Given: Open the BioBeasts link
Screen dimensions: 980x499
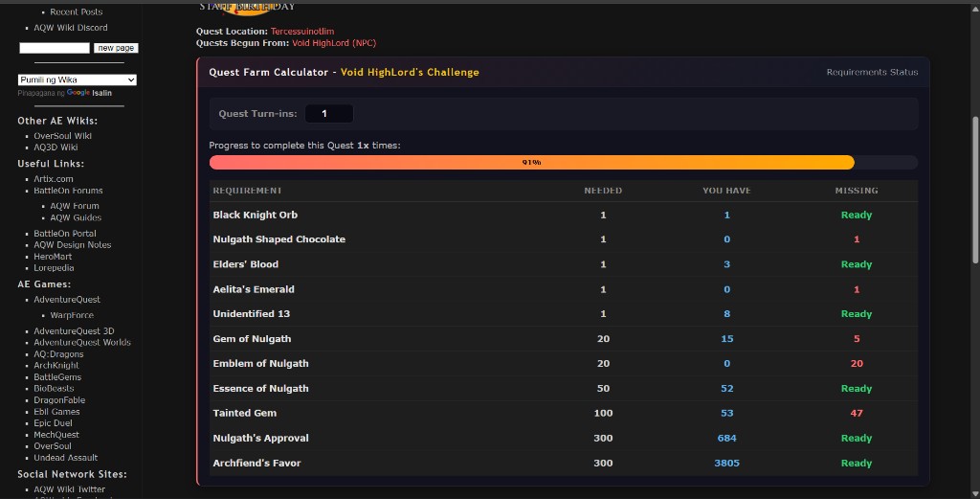Looking at the screenshot, I should click(54, 388).
